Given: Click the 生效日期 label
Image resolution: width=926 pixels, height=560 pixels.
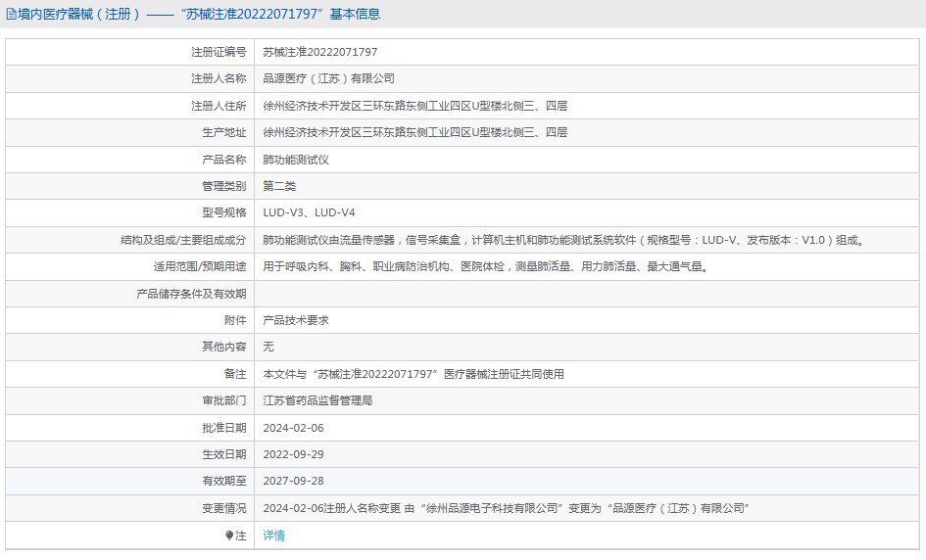Looking at the screenshot, I should point(224,454).
